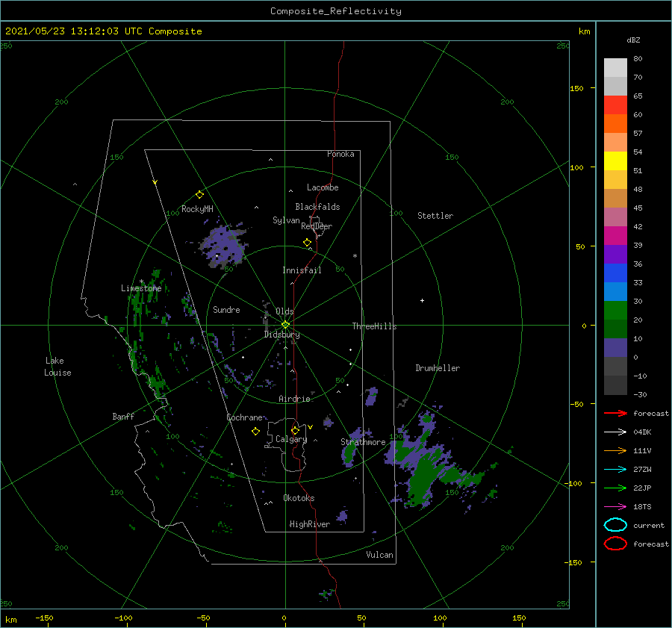Click the 10 dBZ slate purple swatch
This screenshot has height=628, width=672.
pyautogui.click(x=615, y=348)
